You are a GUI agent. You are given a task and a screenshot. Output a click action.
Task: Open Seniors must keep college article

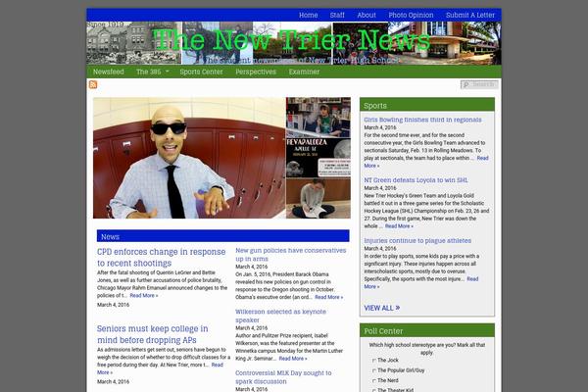click(x=152, y=334)
